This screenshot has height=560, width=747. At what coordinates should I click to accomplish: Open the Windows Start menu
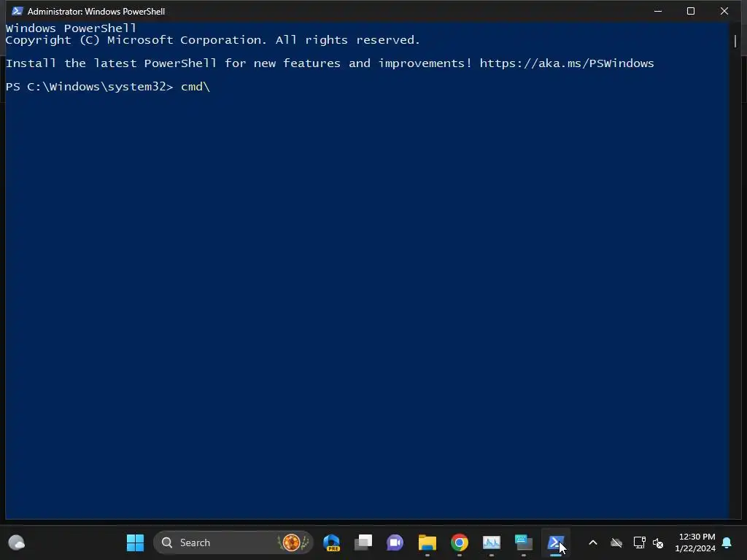[x=135, y=542]
